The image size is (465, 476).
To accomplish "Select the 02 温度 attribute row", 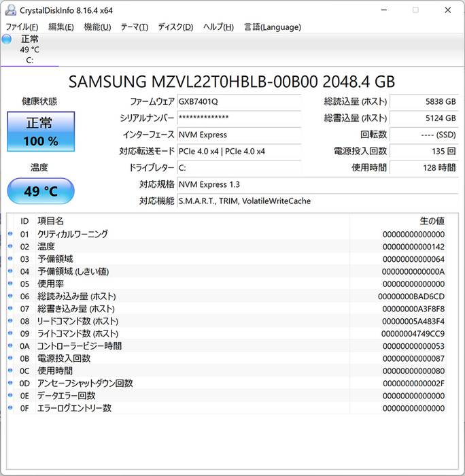I will tap(226, 246).
